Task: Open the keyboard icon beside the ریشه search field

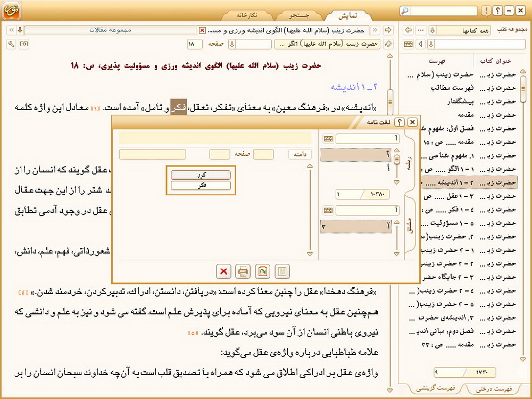Action: 328,139
